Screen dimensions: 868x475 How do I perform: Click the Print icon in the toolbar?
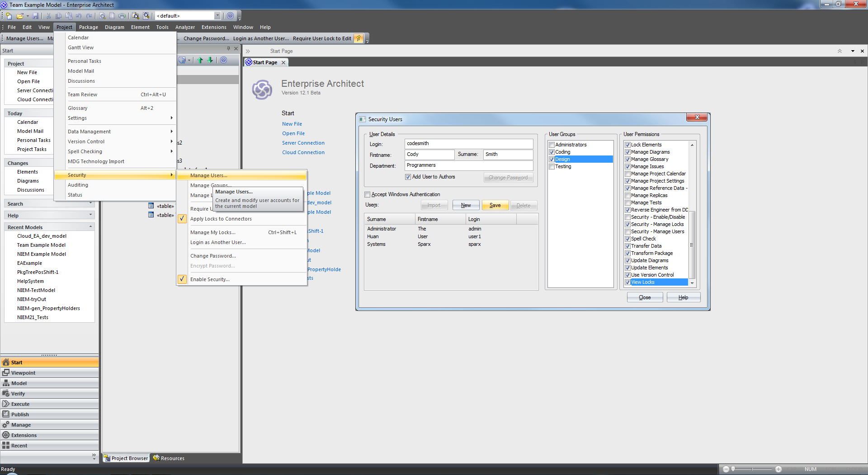pyautogui.click(x=122, y=16)
